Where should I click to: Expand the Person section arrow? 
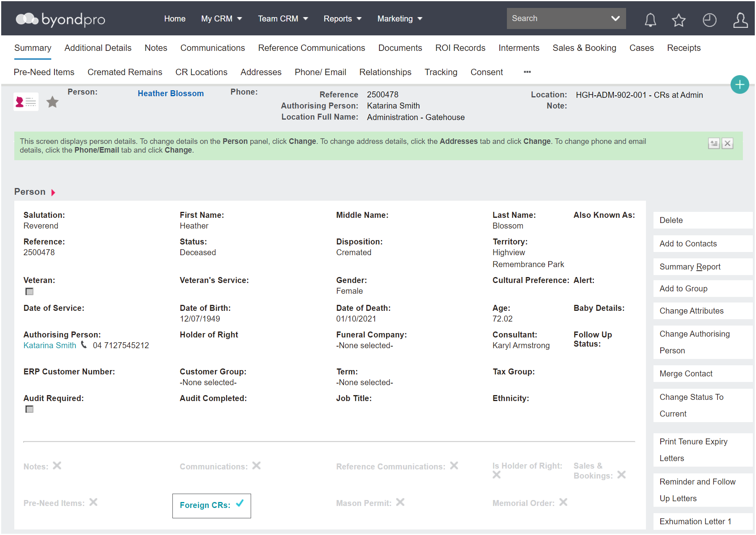click(53, 192)
